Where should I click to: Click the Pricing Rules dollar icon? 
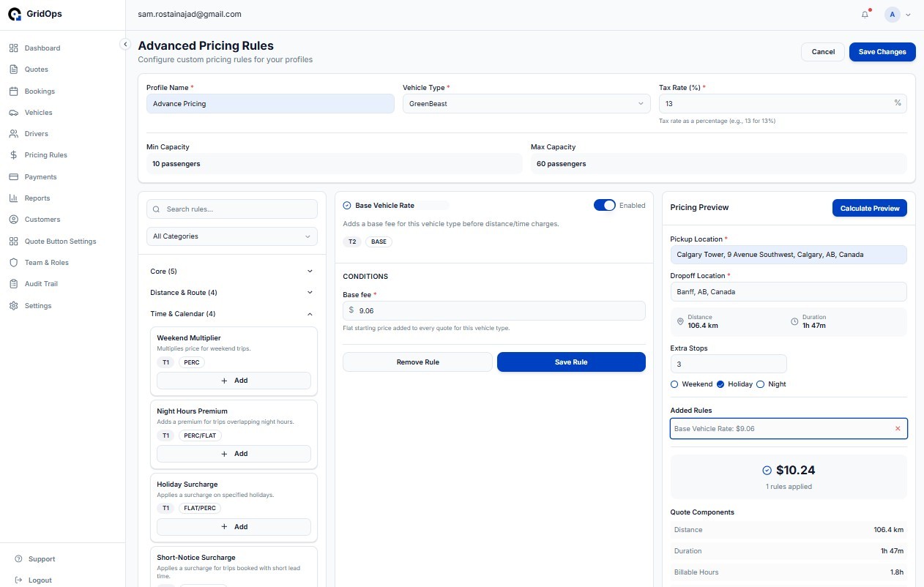point(13,155)
